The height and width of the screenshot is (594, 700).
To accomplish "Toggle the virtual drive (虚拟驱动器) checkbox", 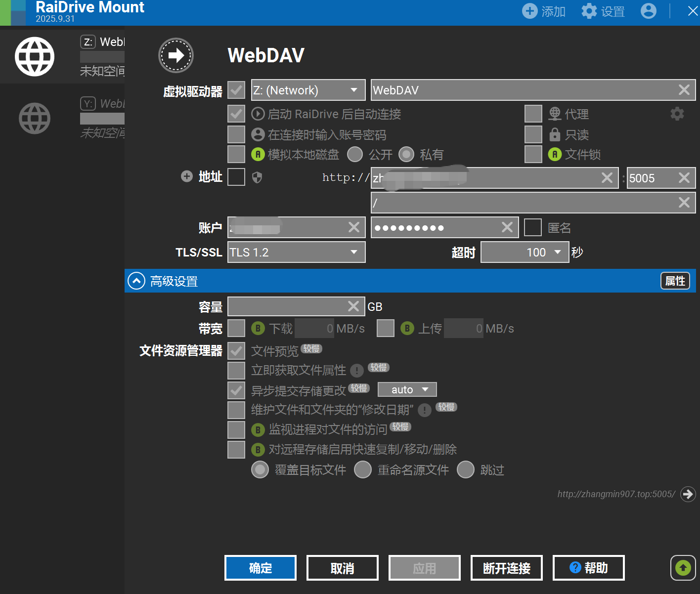I will click(x=236, y=90).
